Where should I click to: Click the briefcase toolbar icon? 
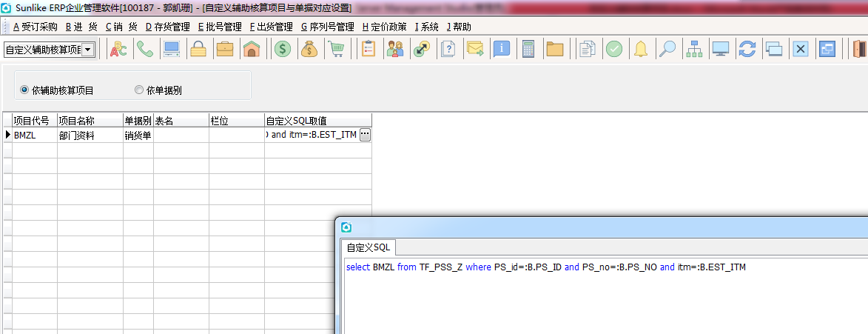click(x=225, y=50)
